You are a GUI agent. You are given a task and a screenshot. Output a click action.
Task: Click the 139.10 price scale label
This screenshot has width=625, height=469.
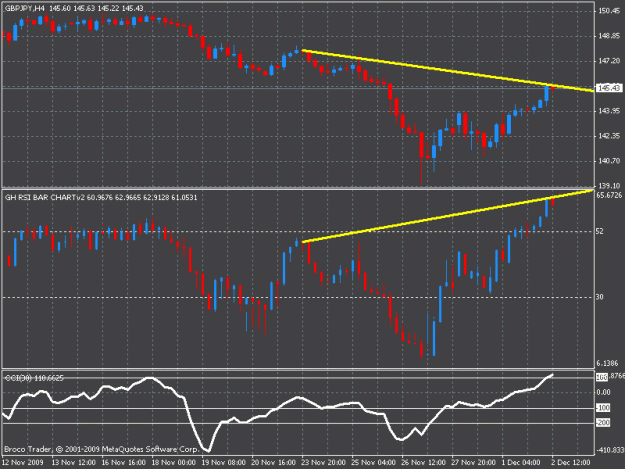pos(609,185)
